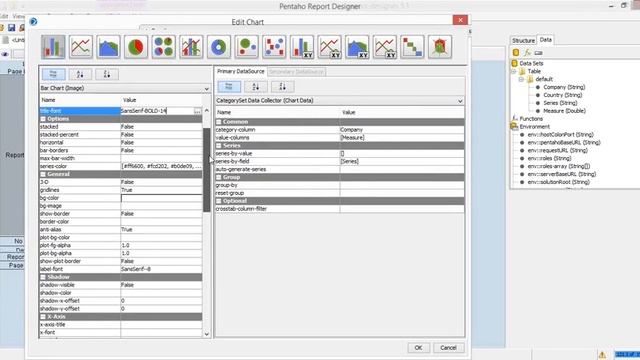Select the value-columns [Measure] cell
The width and height of the screenshot is (640, 360).
(x=402, y=138)
